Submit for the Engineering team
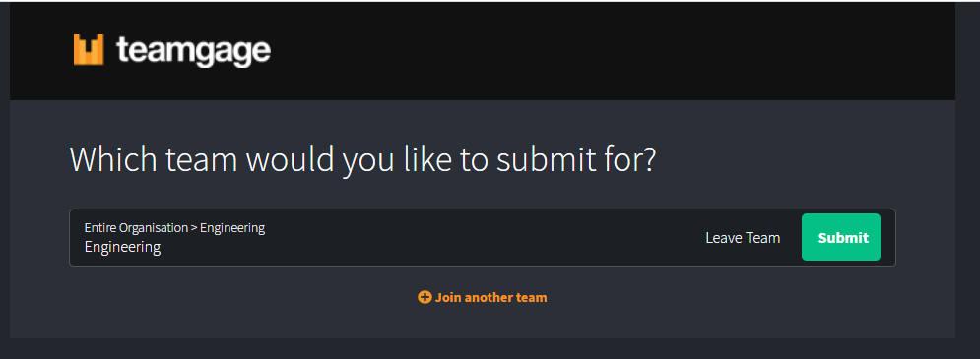 click(840, 237)
